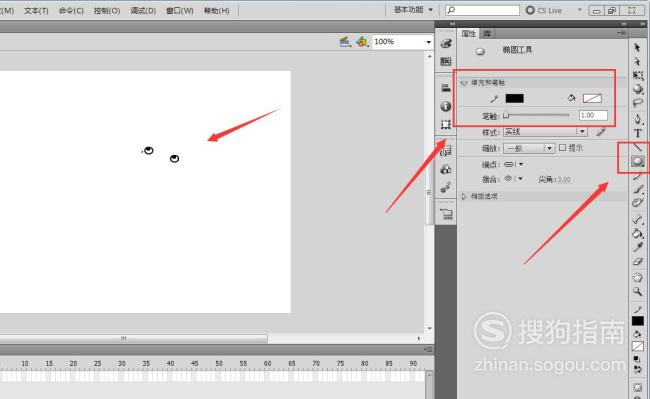Open the CS Live dropdown
This screenshot has height=399, width=650.
click(x=580, y=10)
